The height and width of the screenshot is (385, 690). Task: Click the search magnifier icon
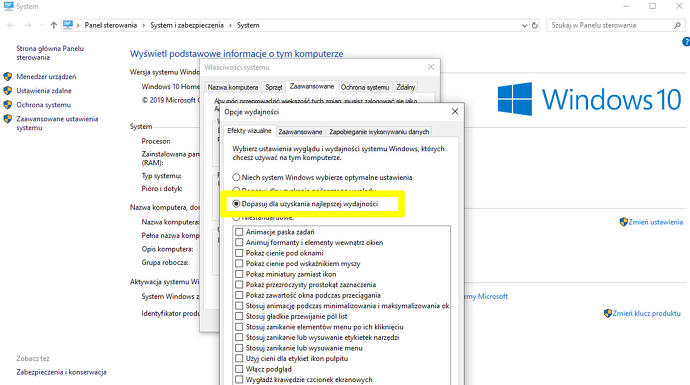click(677, 26)
